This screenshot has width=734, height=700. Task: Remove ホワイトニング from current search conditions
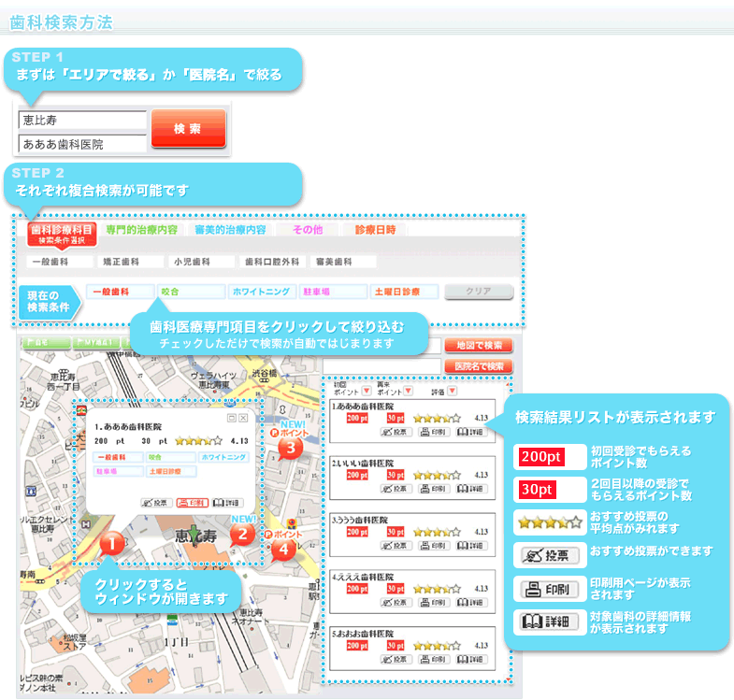point(262,292)
